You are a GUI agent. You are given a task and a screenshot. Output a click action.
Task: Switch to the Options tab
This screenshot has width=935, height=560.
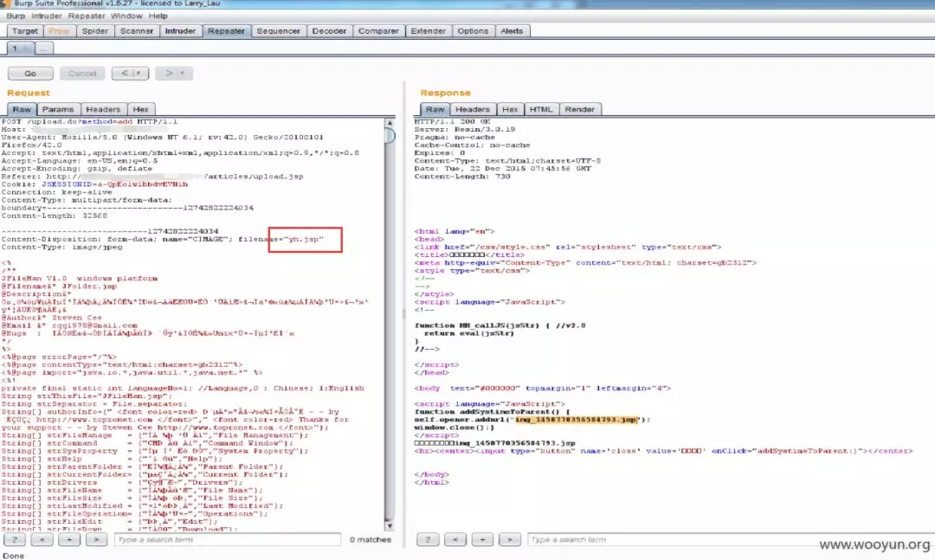pyautogui.click(x=473, y=31)
